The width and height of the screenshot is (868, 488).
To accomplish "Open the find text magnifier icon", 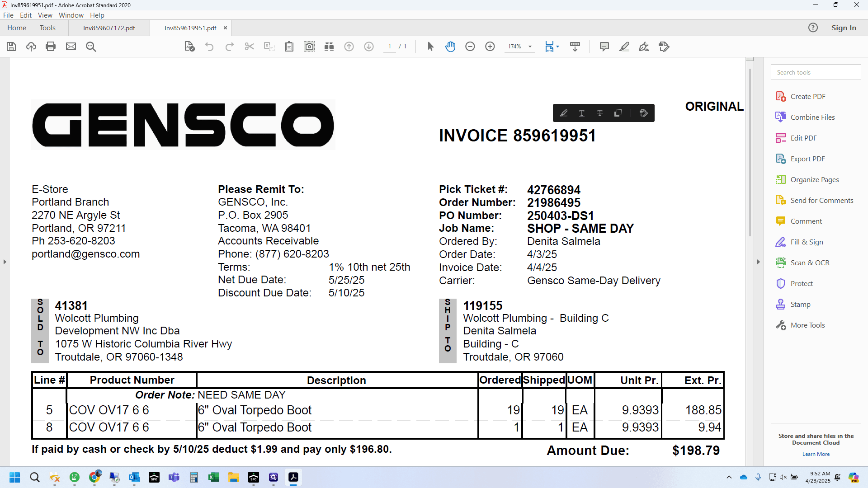I will tap(91, 47).
